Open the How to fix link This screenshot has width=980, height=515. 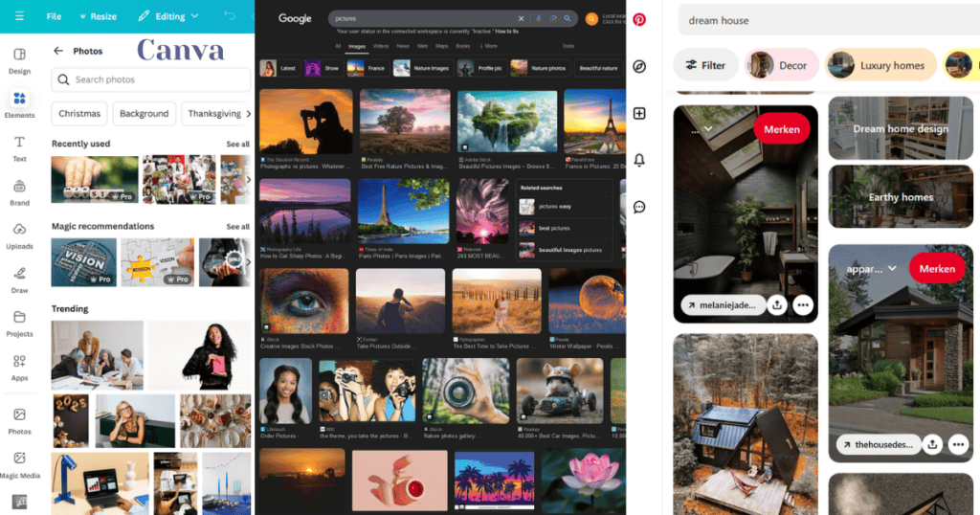pos(507,32)
